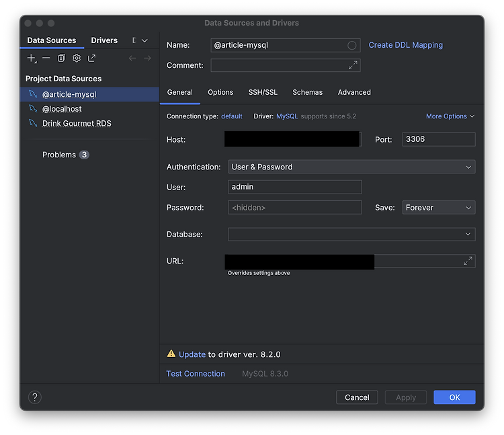Click the Port field showing 3306
The height and width of the screenshot is (435, 504).
click(x=439, y=139)
